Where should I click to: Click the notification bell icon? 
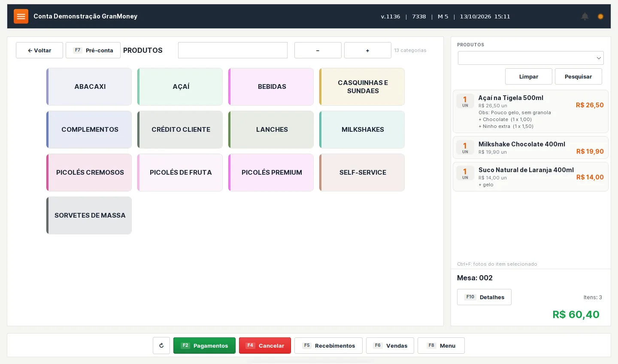(585, 16)
